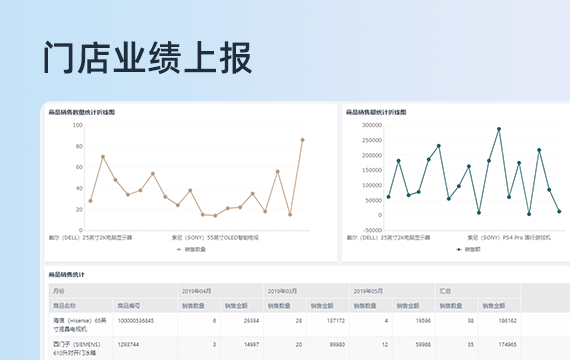Click the 2019年05月 column header

392,291
